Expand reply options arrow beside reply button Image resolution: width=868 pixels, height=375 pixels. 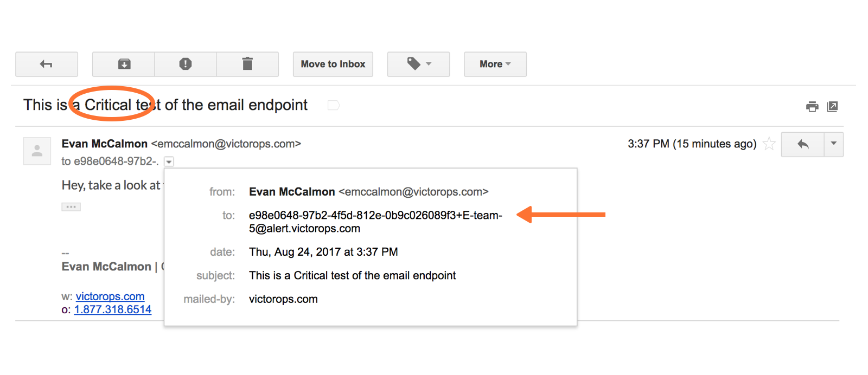pyautogui.click(x=834, y=144)
